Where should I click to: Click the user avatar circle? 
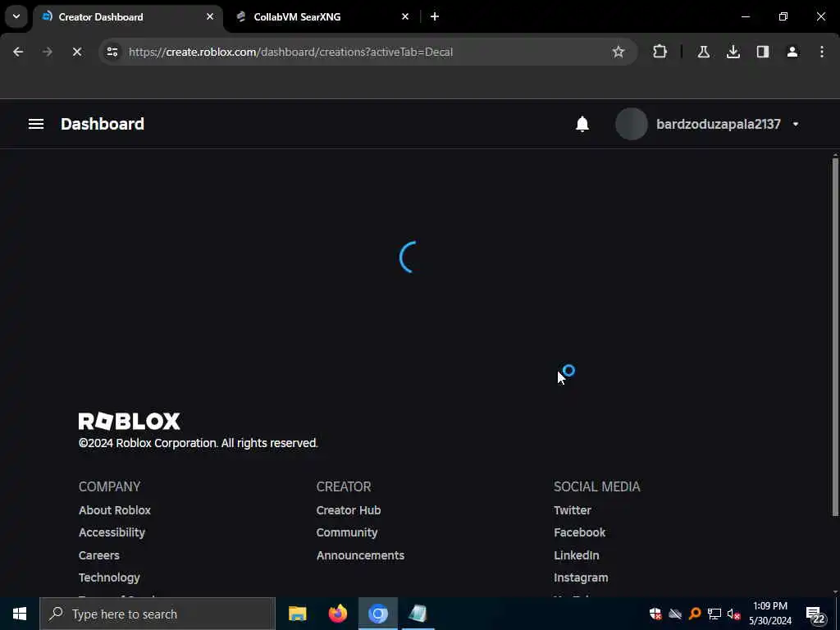pos(632,124)
